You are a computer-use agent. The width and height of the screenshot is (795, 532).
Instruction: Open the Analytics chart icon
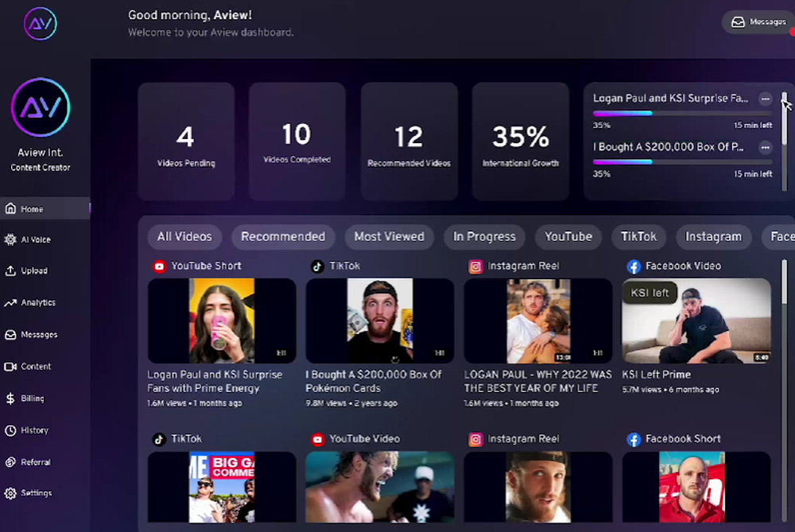pos(10,303)
